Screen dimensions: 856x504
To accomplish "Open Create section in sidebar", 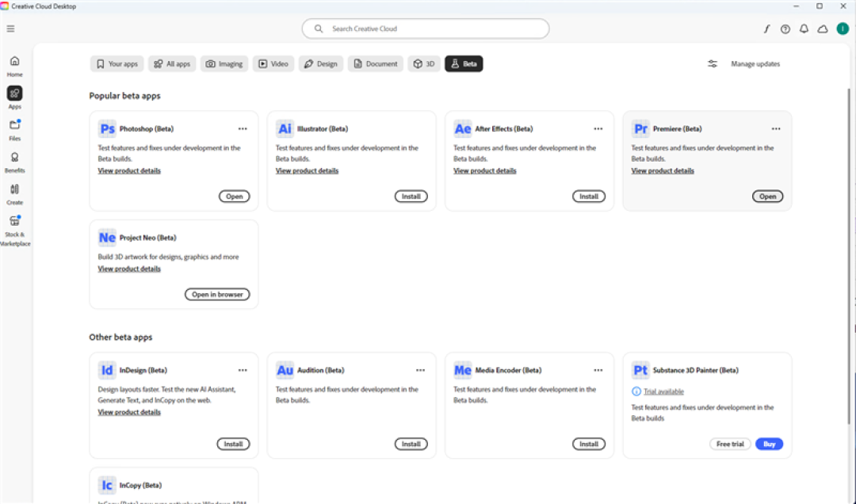I will click(15, 194).
